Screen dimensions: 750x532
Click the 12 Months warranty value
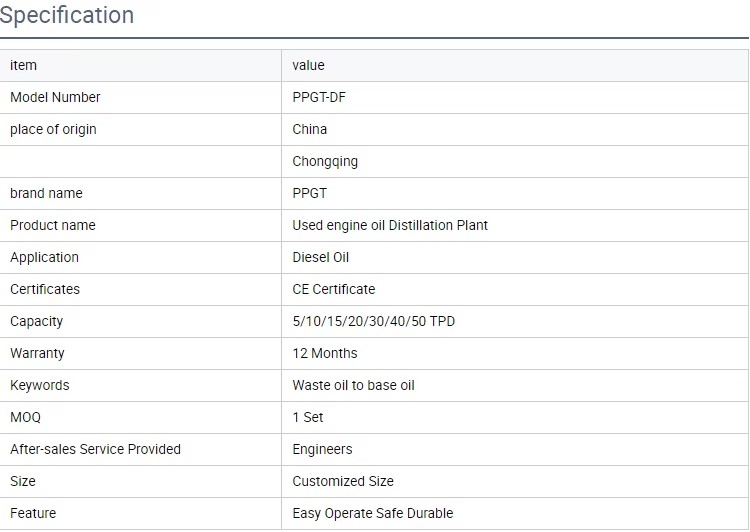[x=325, y=353]
